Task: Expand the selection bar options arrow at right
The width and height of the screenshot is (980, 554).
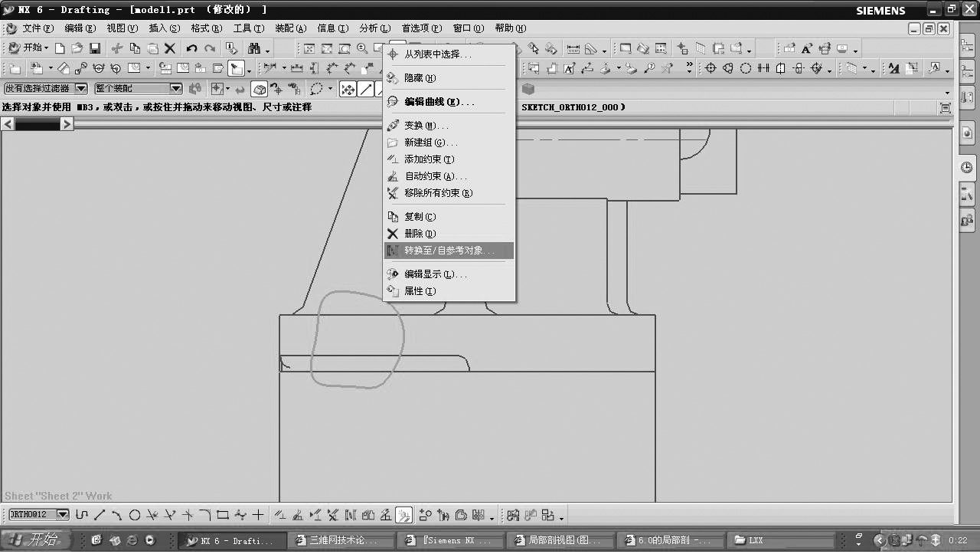Action: coord(947,92)
